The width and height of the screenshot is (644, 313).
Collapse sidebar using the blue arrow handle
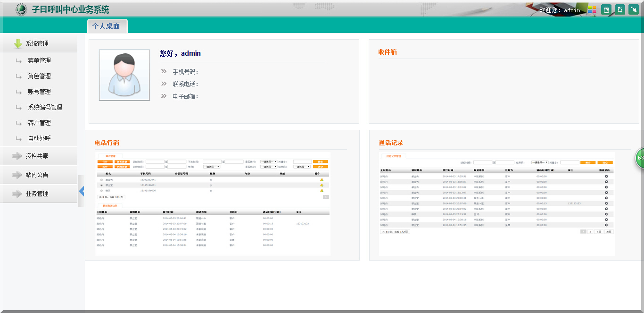tap(81, 191)
